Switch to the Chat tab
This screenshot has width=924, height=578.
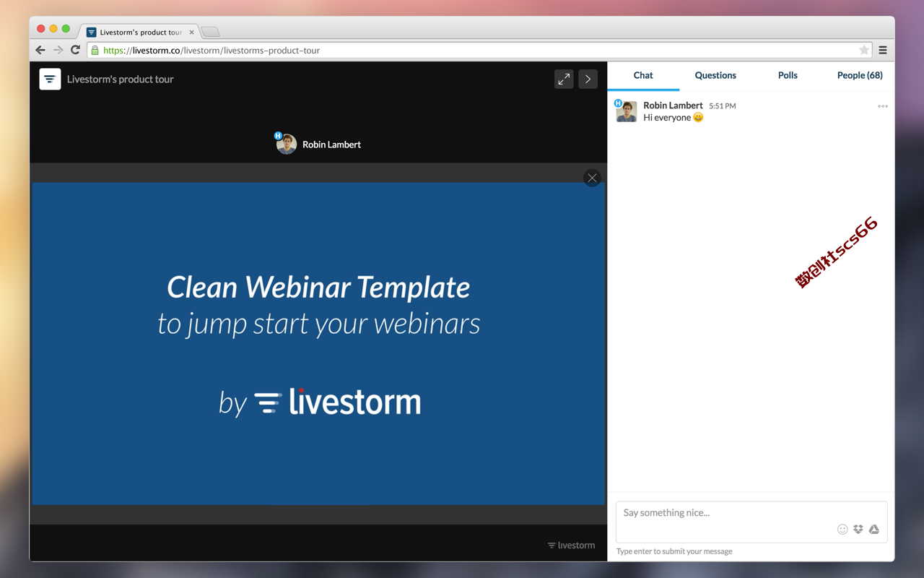pyautogui.click(x=643, y=76)
